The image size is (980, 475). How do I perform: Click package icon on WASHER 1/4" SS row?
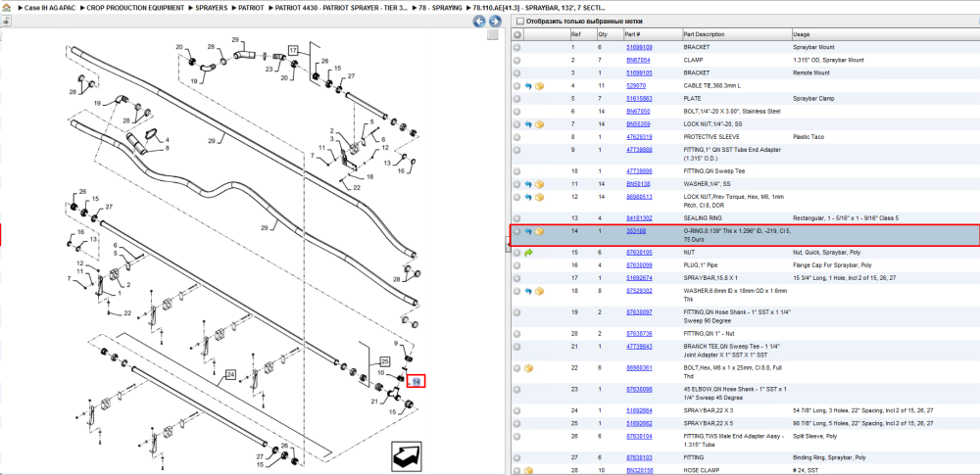(539, 184)
